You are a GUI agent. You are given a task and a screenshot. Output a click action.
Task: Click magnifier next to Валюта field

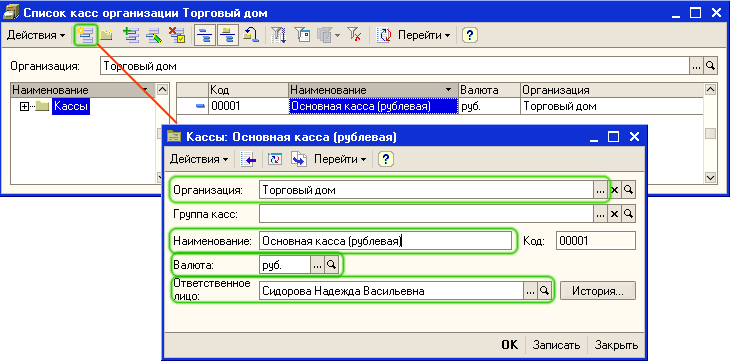(x=331, y=265)
